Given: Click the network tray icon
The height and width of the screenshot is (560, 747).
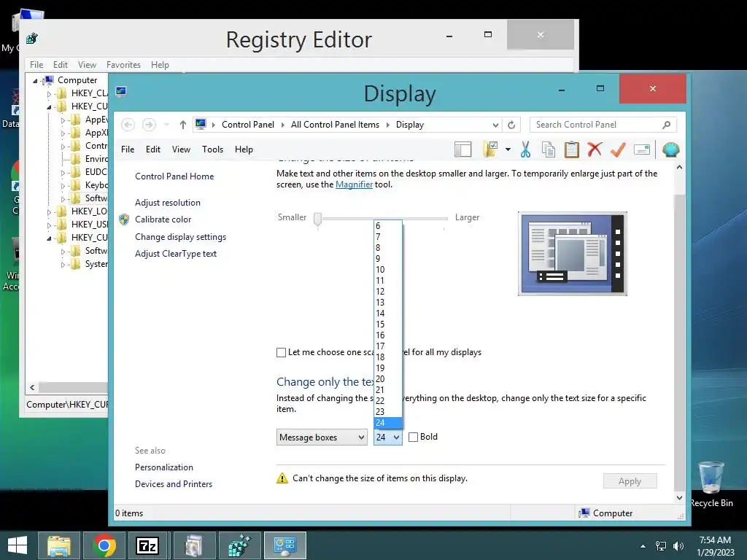Looking at the screenshot, I should point(661,546).
